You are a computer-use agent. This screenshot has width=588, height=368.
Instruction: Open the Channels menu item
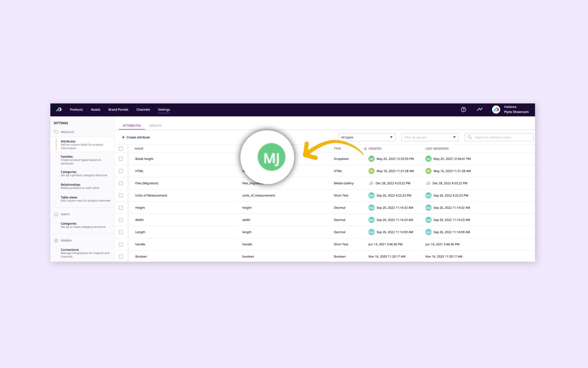pos(143,109)
